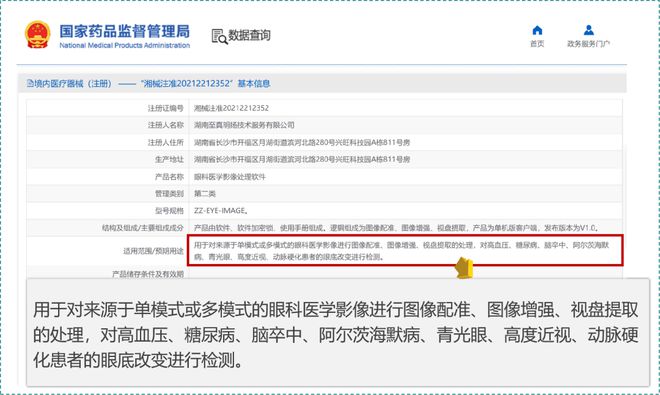Click the enlarged gray callout text panel
Screen dimensions: 660x395
tap(338, 332)
